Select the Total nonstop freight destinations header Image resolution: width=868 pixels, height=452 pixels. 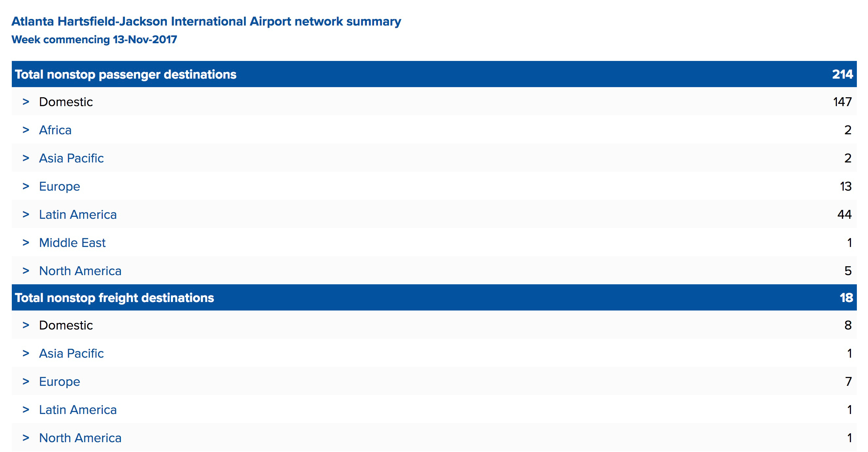pyautogui.click(x=434, y=298)
